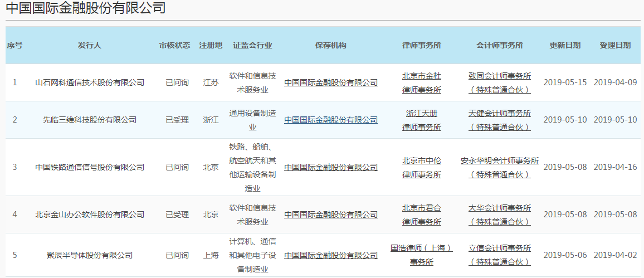
Task: Click the 发行人 column header
Action: pyautogui.click(x=90, y=45)
